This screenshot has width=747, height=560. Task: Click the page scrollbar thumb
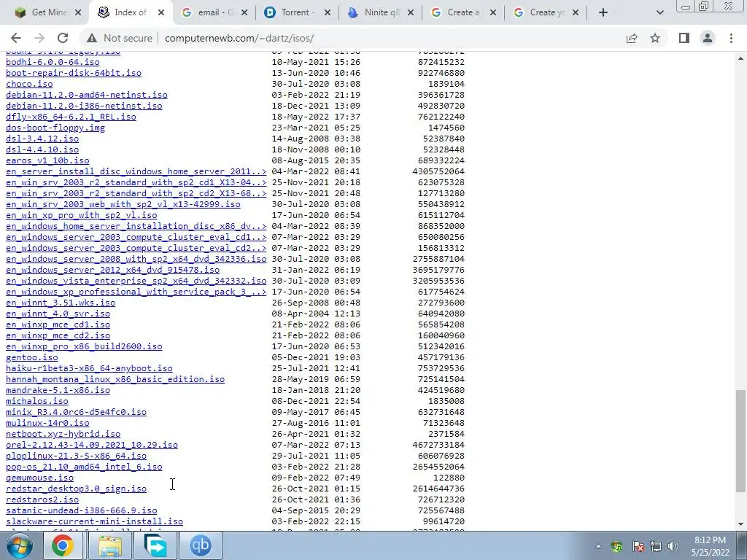click(740, 441)
